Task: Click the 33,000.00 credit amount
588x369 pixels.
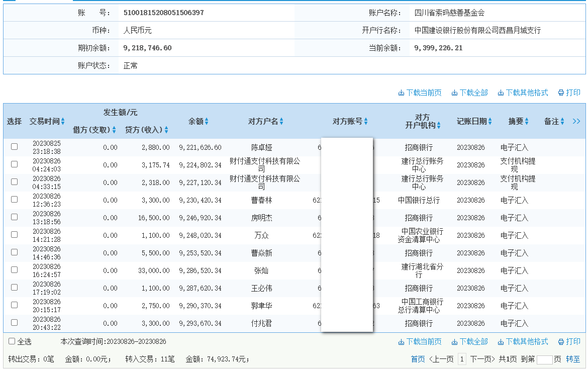Action: coord(154,271)
